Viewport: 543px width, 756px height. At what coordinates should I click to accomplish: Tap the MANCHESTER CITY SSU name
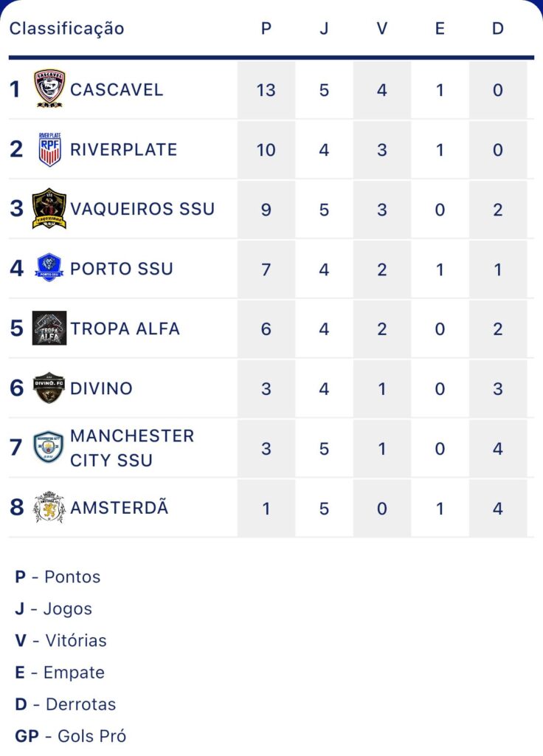tap(132, 448)
